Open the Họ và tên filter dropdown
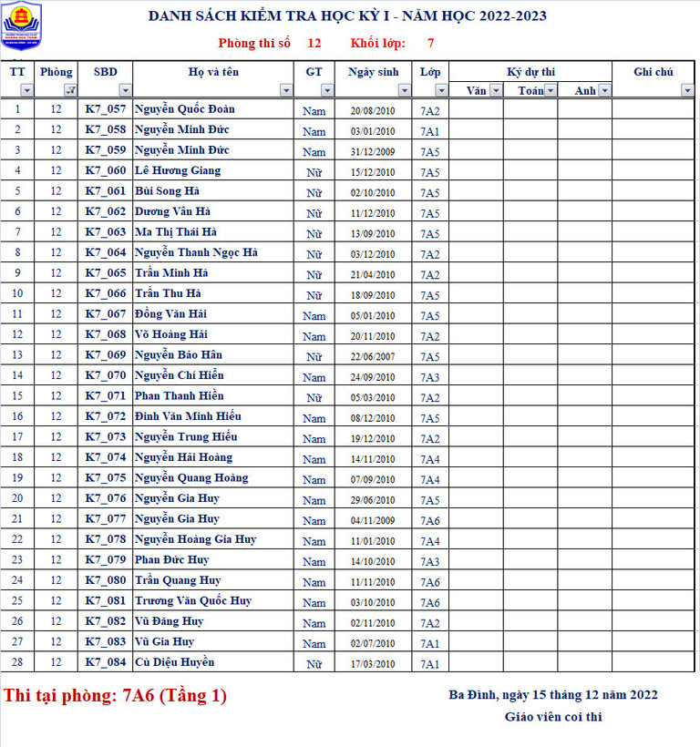 tap(286, 90)
